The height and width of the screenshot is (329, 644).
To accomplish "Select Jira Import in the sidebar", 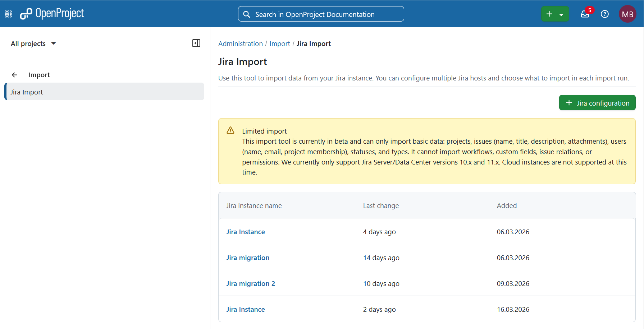I will click(27, 92).
